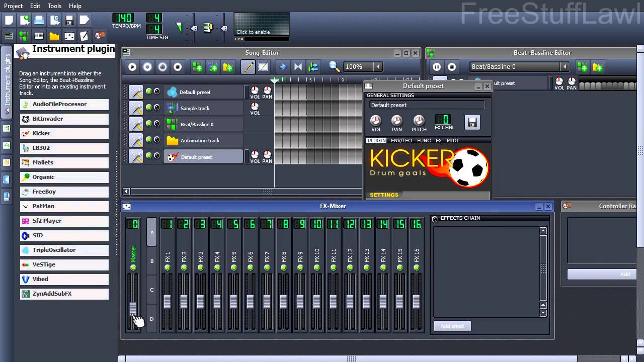Open the Beat/Bassline 0 selector dropdown

pyautogui.click(x=565, y=67)
